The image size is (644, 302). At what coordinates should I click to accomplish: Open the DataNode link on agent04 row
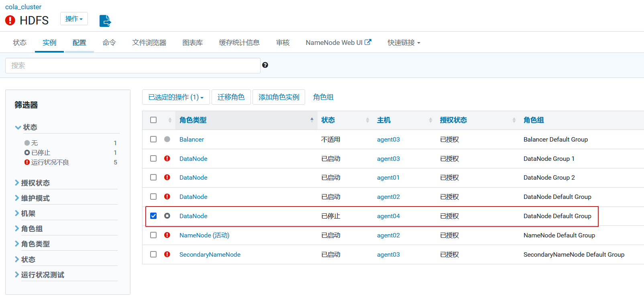coord(194,216)
